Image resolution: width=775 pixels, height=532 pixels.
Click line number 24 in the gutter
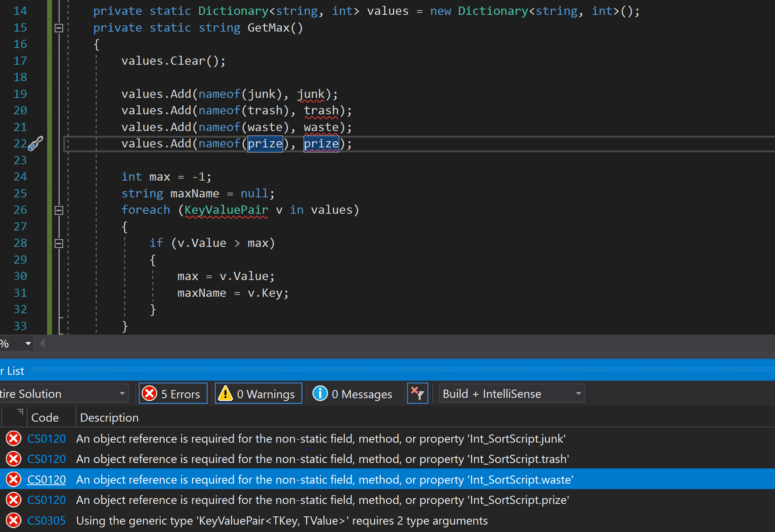point(20,177)
